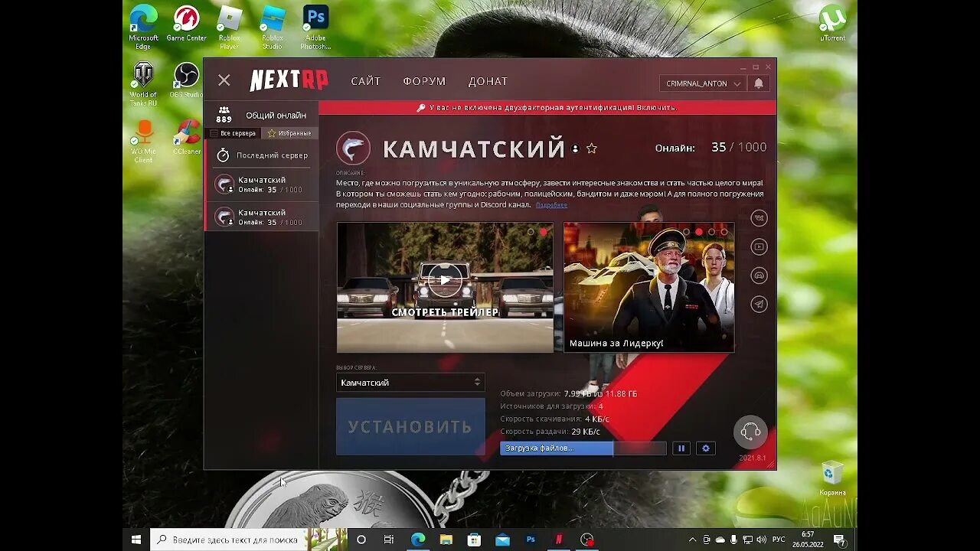
Task: Open the Mail app taskbar icon
Action: click(x=502, y=540)
